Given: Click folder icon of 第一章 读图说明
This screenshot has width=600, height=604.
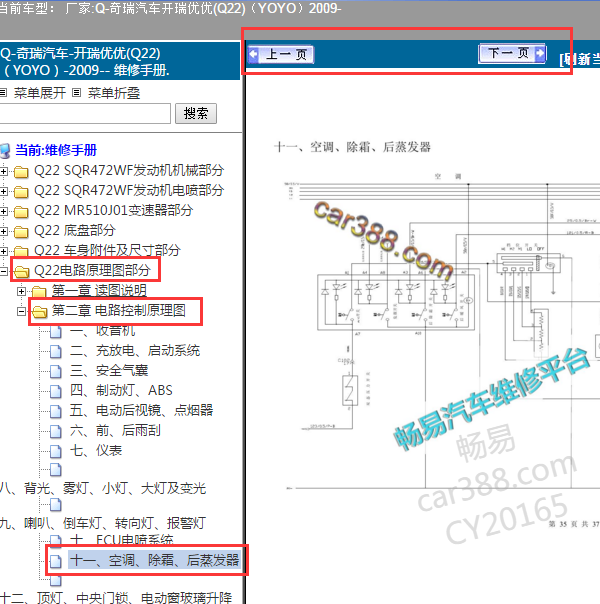Looking at the screenshot, I should pyautogui.click(x=39, y=292).
